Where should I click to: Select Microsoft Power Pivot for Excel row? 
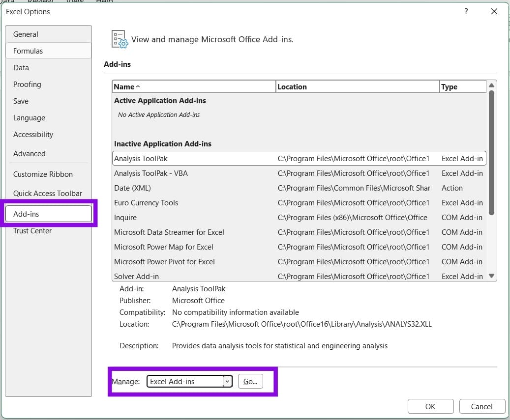[x=299, y=261]
